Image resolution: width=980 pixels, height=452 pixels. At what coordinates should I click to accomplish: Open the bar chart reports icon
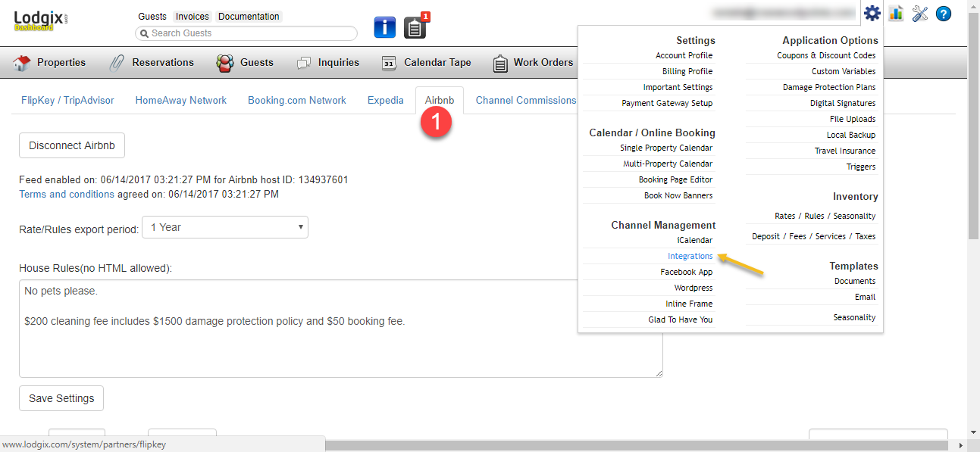[x=896, y=13]
